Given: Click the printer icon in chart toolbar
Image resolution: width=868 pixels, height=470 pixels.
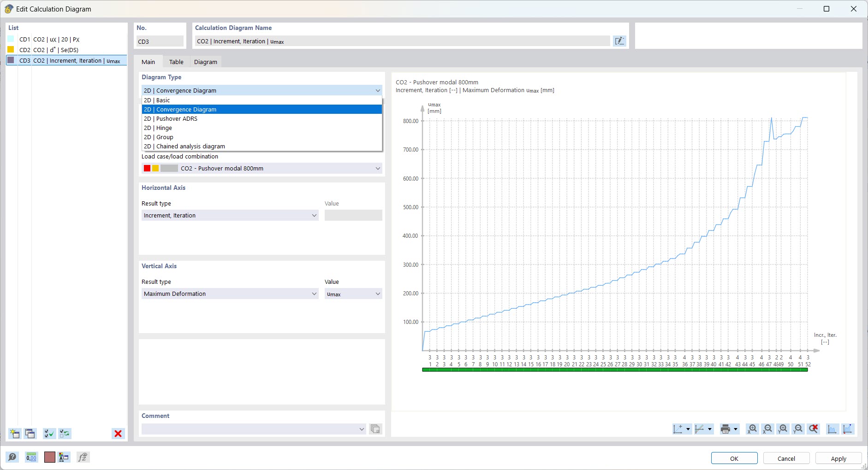Looking at the screenshot, I should (725, 429).
